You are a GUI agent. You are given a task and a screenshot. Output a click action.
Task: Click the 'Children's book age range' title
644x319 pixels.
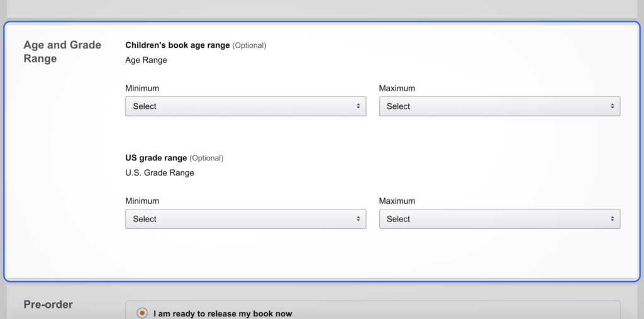pyautogui.click(x=178, y=45)
